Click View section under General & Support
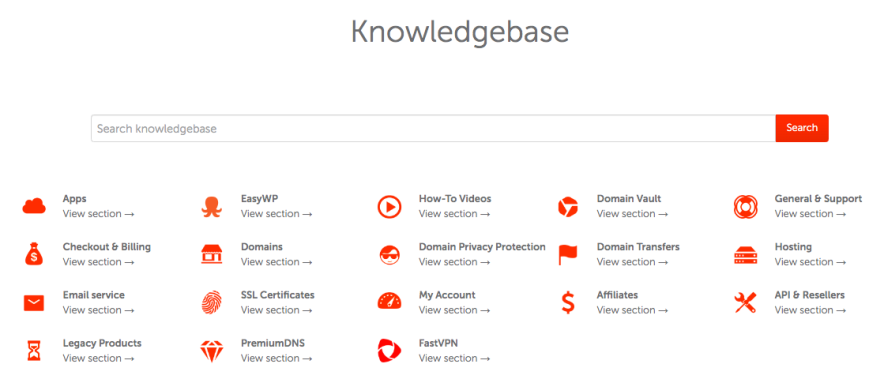 (810, 214)
